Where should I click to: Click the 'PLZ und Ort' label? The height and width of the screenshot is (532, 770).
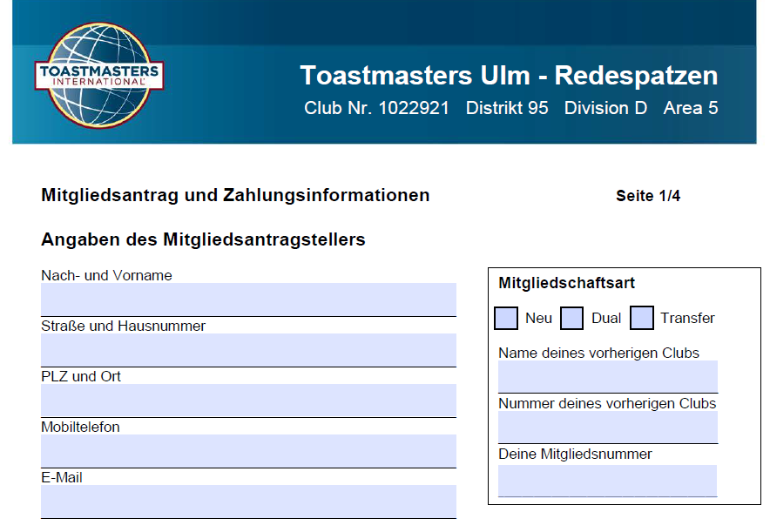(x=81, y=376)
